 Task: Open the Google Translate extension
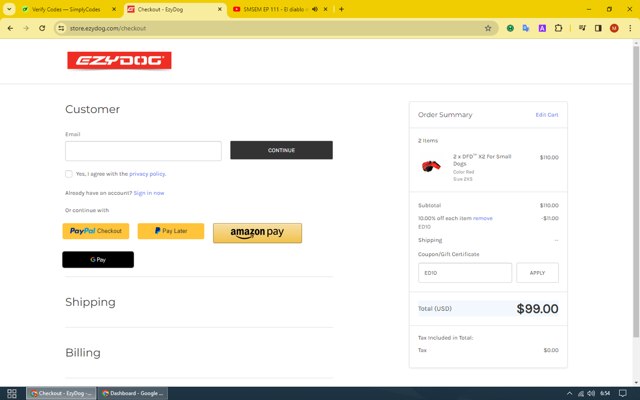click(x=526, y=28)
